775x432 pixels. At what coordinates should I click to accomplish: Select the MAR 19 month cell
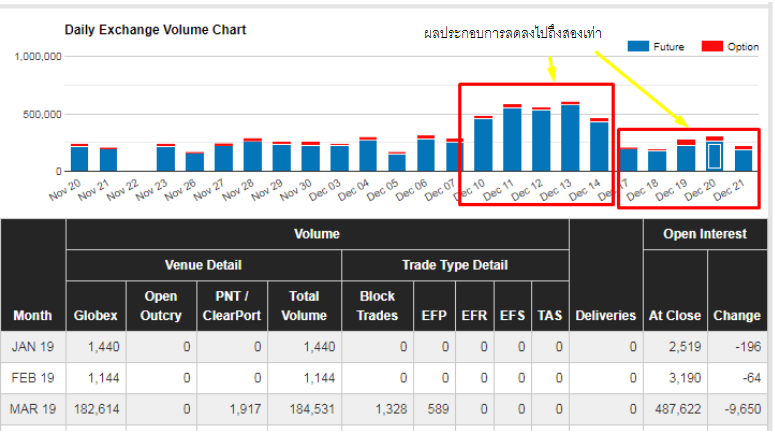click(33, 409)
